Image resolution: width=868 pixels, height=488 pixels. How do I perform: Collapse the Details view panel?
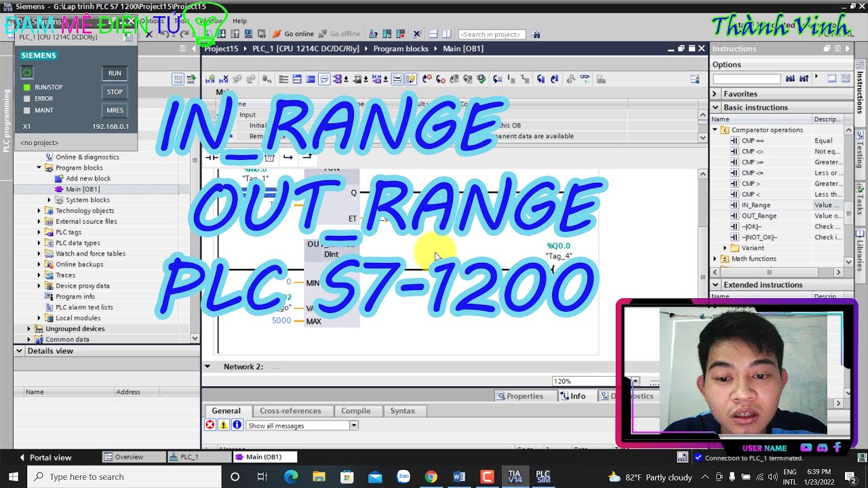(20, 351)
